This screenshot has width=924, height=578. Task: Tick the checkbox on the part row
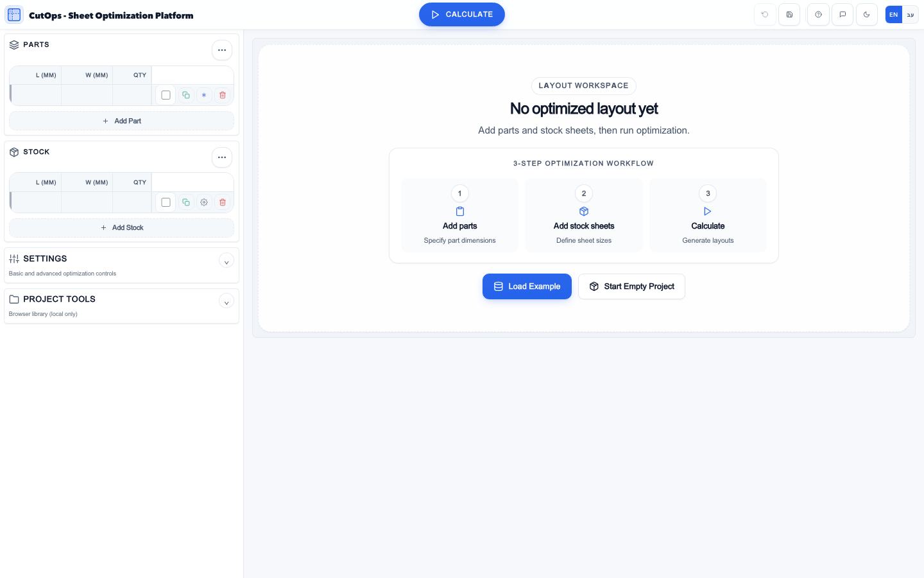(x=166, y=95)
